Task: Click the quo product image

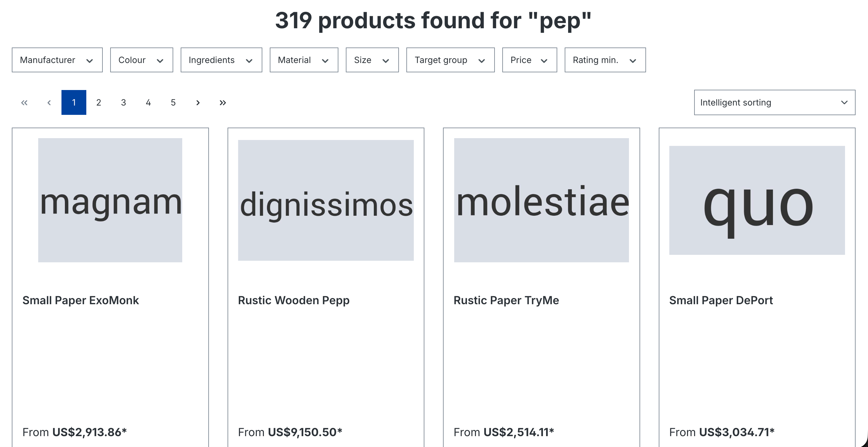Action: (757, 200)
